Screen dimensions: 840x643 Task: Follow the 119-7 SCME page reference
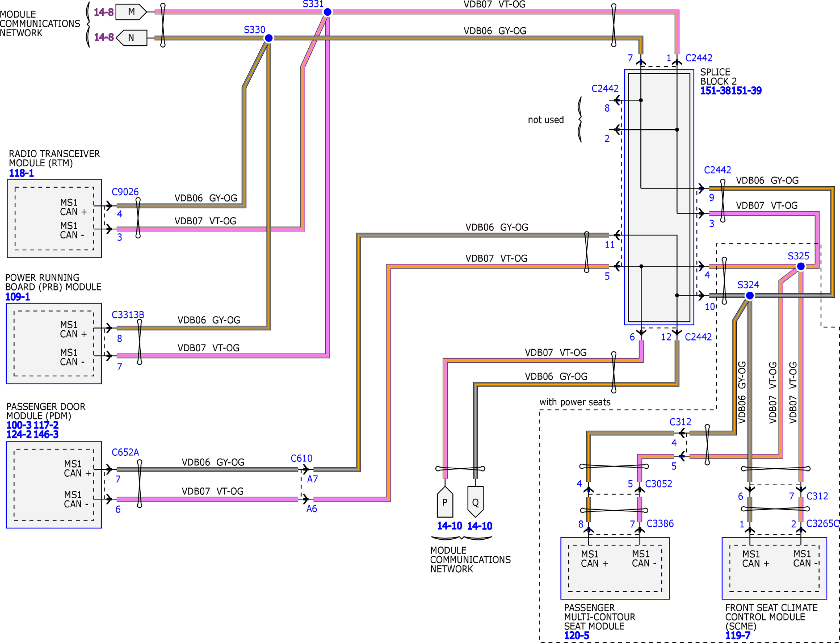point(737,635)
